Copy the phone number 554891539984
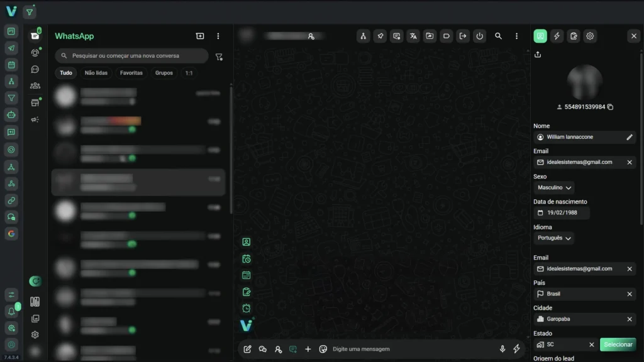This screenshot has height=362, width=644. [610, 107]
